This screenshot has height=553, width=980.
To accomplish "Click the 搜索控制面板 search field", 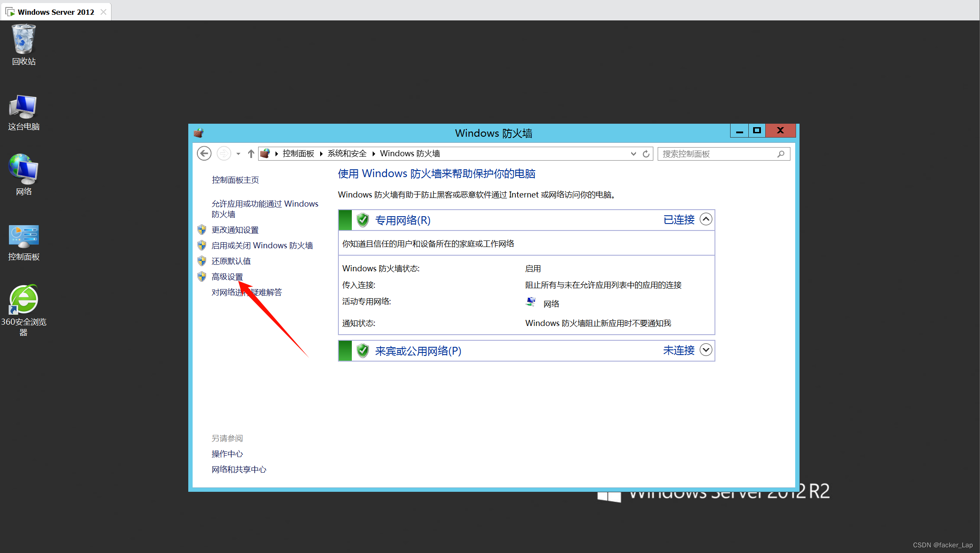I will click(716, 154).
